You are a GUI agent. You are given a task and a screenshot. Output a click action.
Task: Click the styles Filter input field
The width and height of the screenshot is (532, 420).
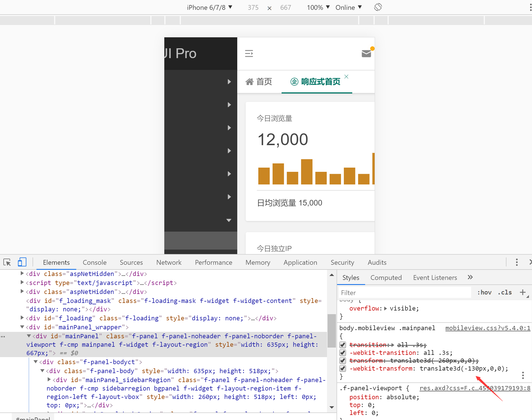tap(405, 293)
